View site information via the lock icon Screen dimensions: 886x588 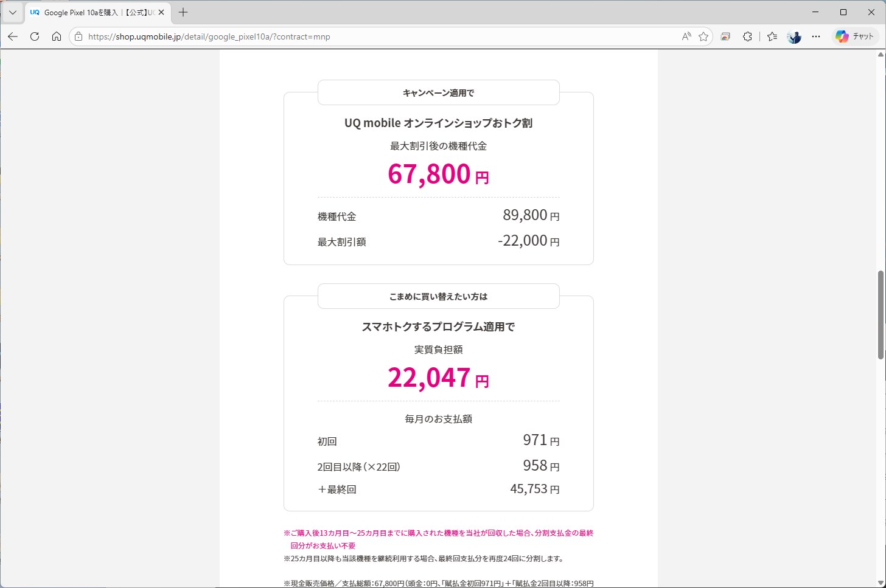[x=78, y=36]
